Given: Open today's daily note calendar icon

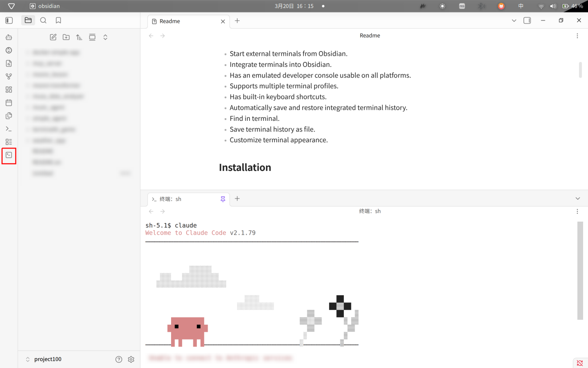Looking at the screenshot, I should pos(9,103).
